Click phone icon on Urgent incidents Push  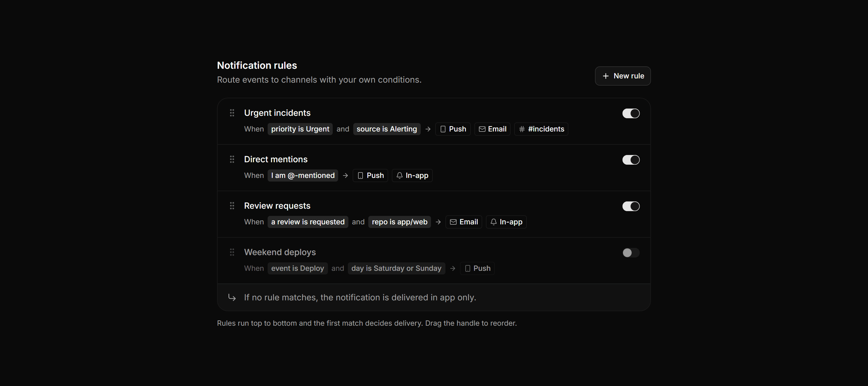coord(443,129)
